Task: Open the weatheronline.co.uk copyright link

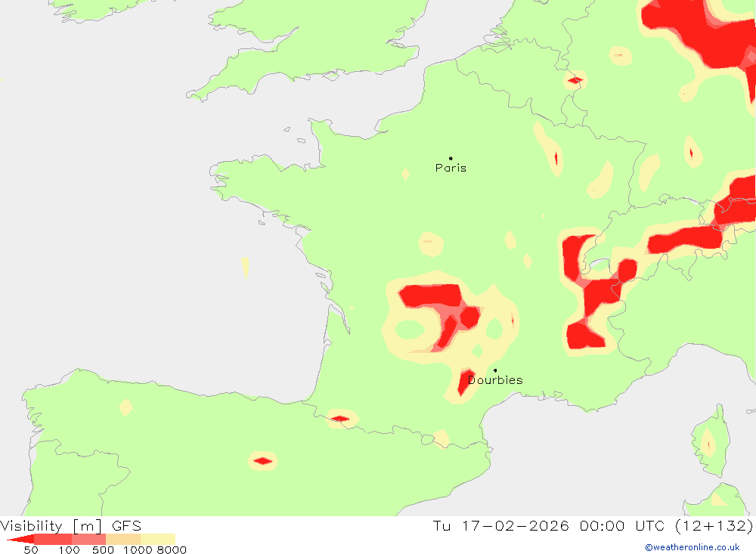Action: pos(692,547)
